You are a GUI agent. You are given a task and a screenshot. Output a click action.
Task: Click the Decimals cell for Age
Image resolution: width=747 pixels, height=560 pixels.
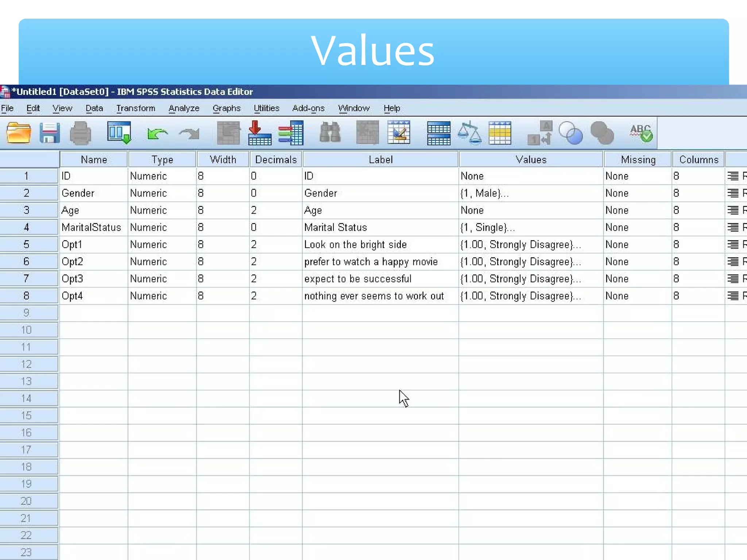tap(276, 210)
